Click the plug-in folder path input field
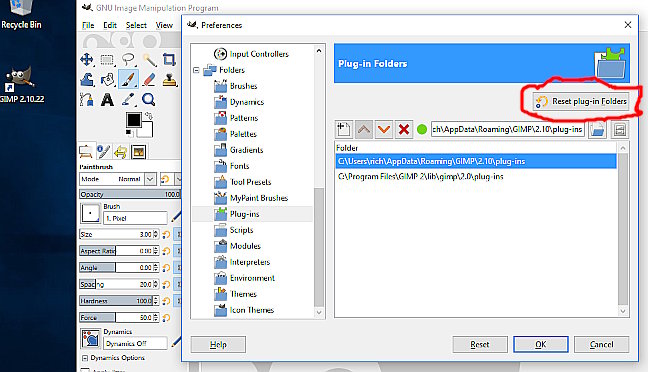 click(507, 129)
